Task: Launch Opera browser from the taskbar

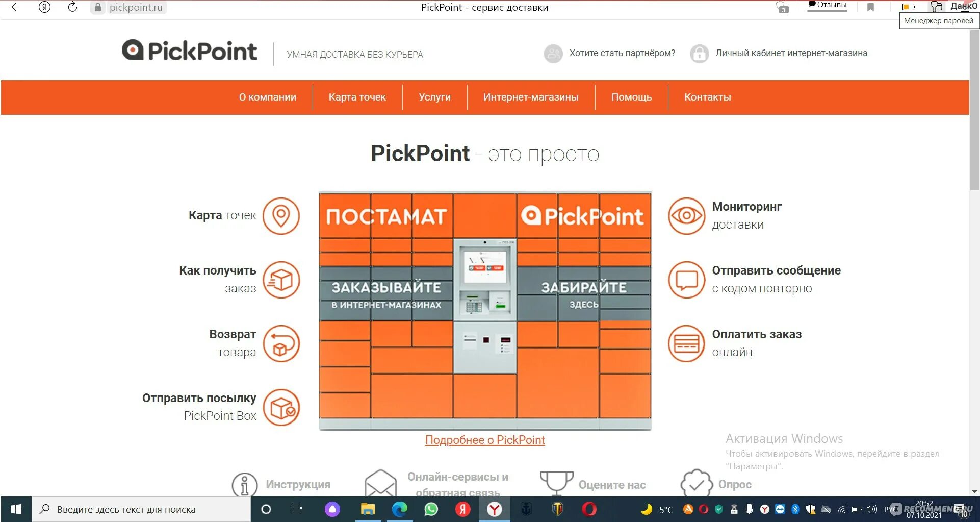Action: 589,509
